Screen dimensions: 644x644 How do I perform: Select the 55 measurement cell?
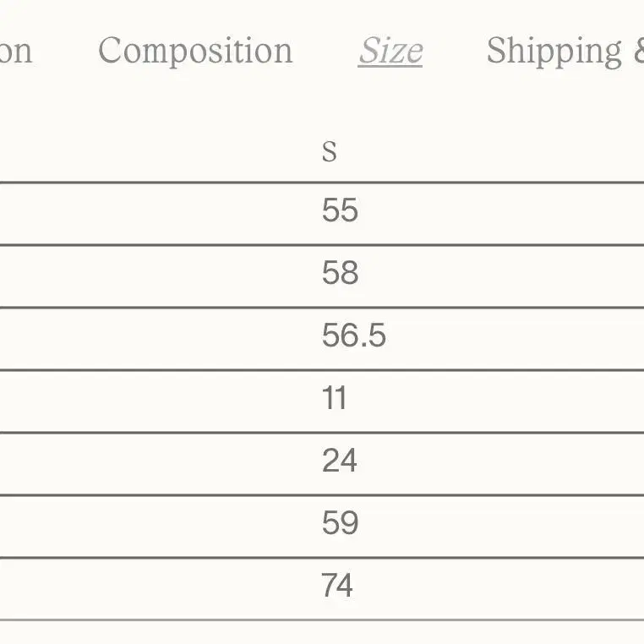[340, 210]
